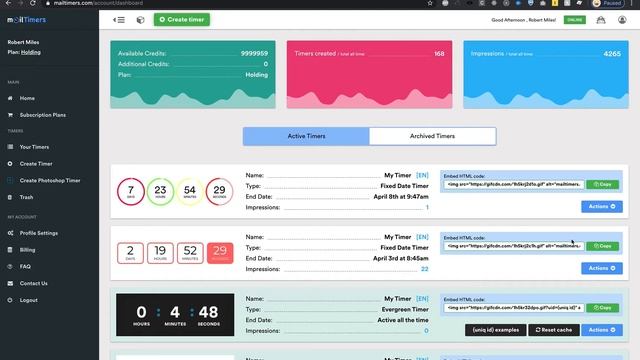Click the Timers created pink card
Image resolution: width=640 pixels, height=360 pixels.
coord(369,74)
